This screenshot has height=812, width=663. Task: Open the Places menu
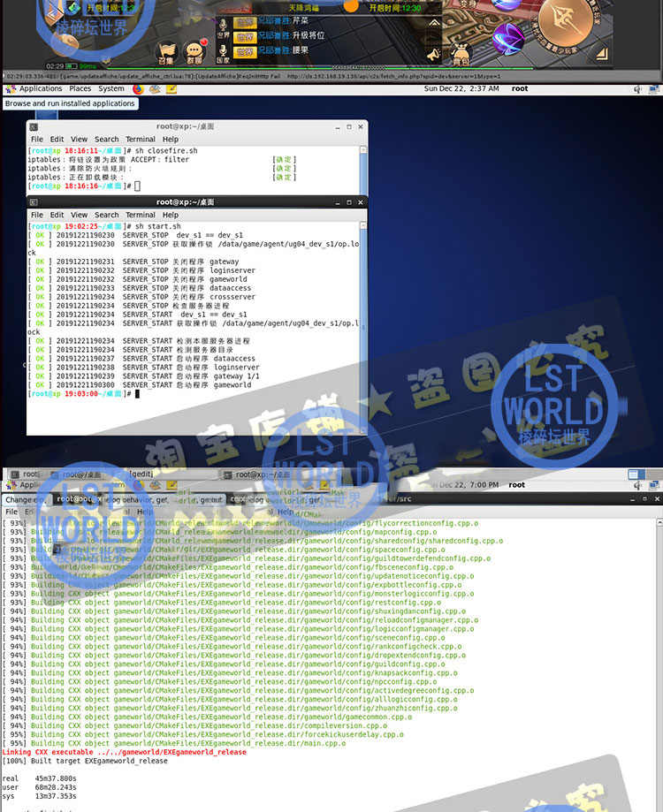click(80, 88)
